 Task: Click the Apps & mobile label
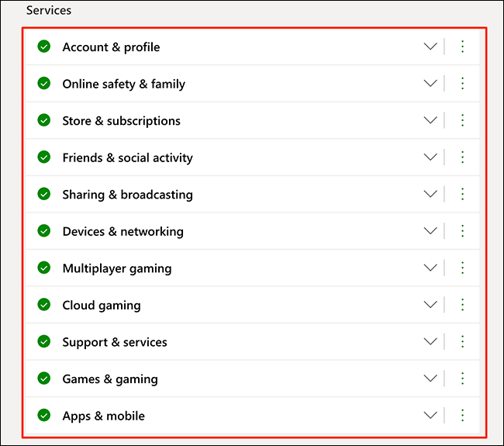pos(103,416)
